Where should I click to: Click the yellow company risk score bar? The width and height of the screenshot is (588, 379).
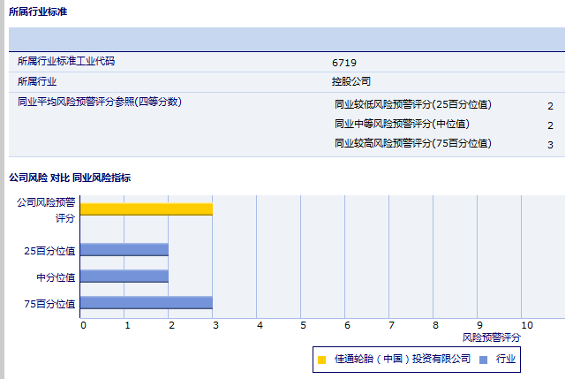tap(146, 209)
